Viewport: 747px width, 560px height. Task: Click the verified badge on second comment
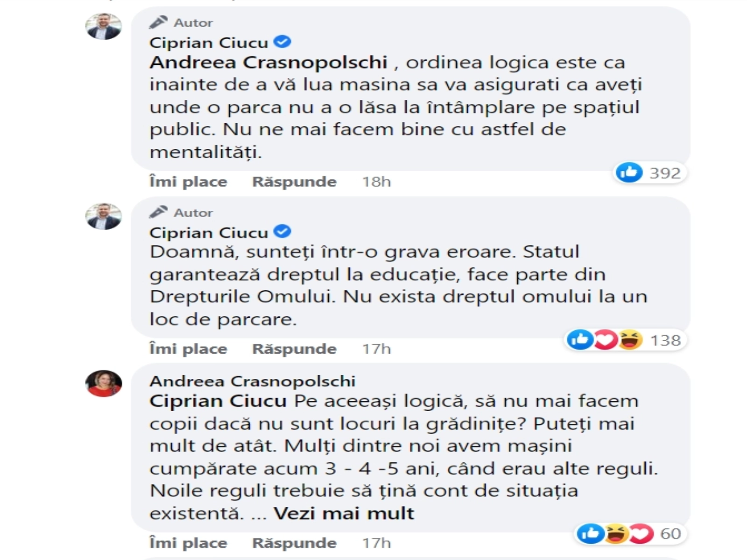282,231
